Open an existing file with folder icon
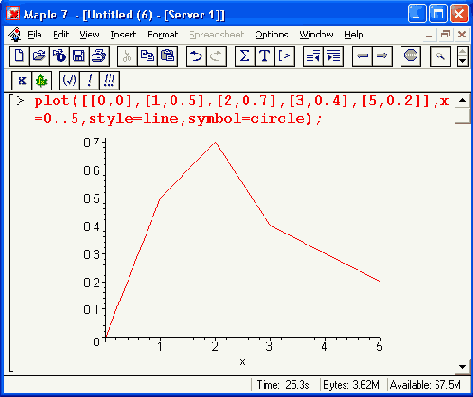This screenshot has width=473, height=397. click(39, 56)
